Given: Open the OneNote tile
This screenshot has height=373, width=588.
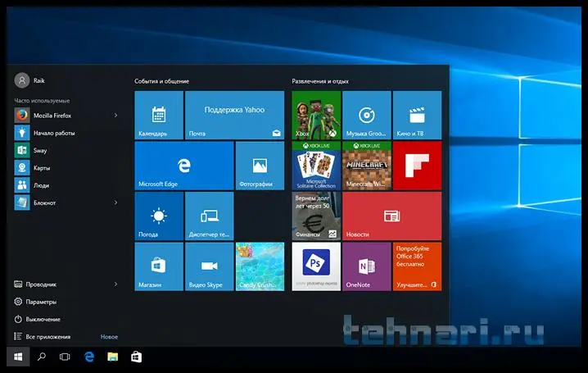Looking at the screenshot, I should point(367,266).
